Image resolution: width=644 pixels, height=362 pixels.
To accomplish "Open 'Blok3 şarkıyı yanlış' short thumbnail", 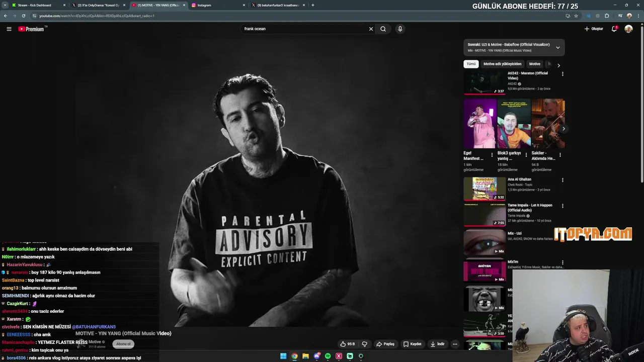I will tap(514, 124).
